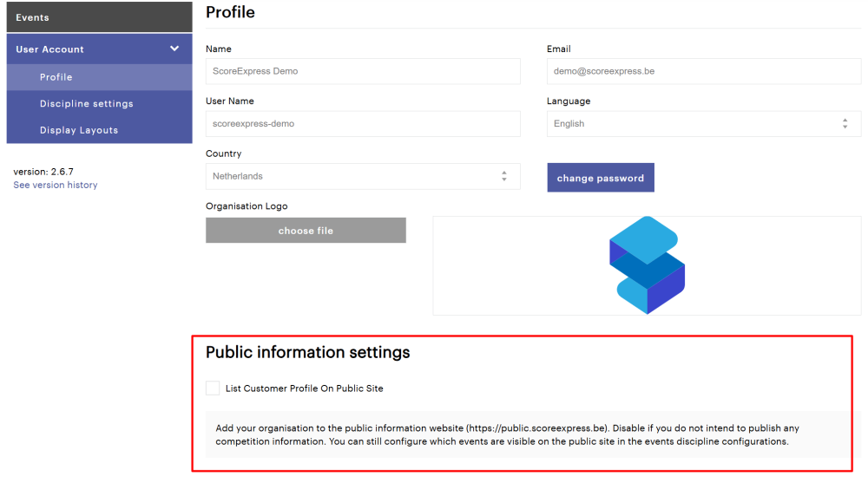Click the Country dropdown arrows icon
Screen dimensions: 868x483
[x=503, y=176]
